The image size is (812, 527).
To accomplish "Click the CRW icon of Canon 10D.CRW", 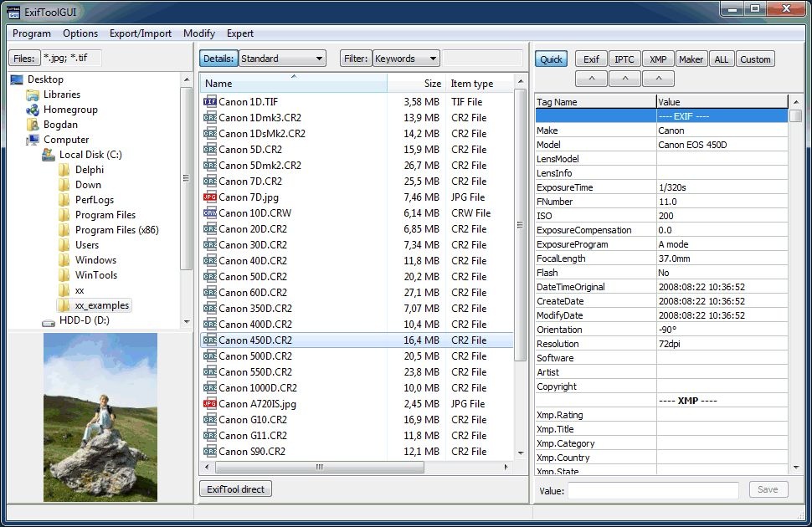I will click(210, 212).
